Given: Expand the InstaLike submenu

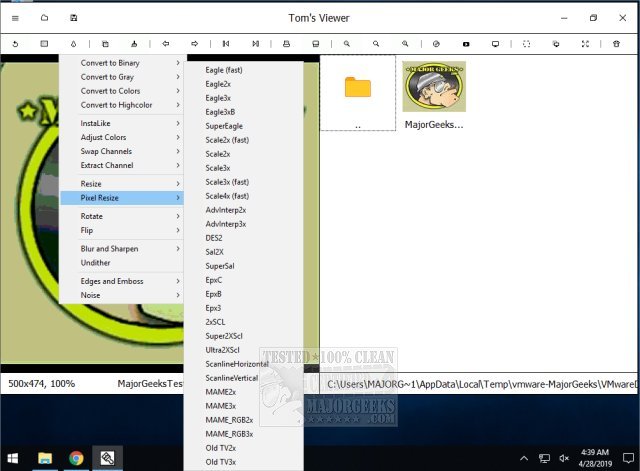Looking at the screenshot, I should pos(122,123).
